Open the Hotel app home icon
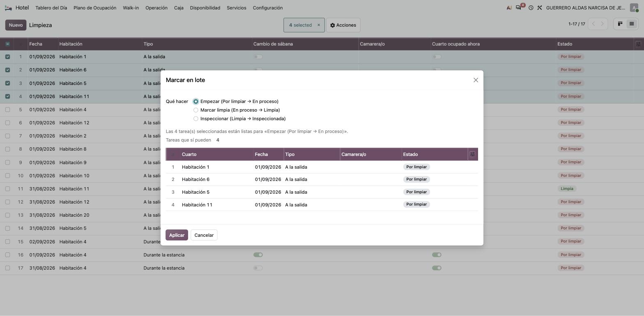Image resolution: width=644 pixels, height=316 pixels. 8,8
